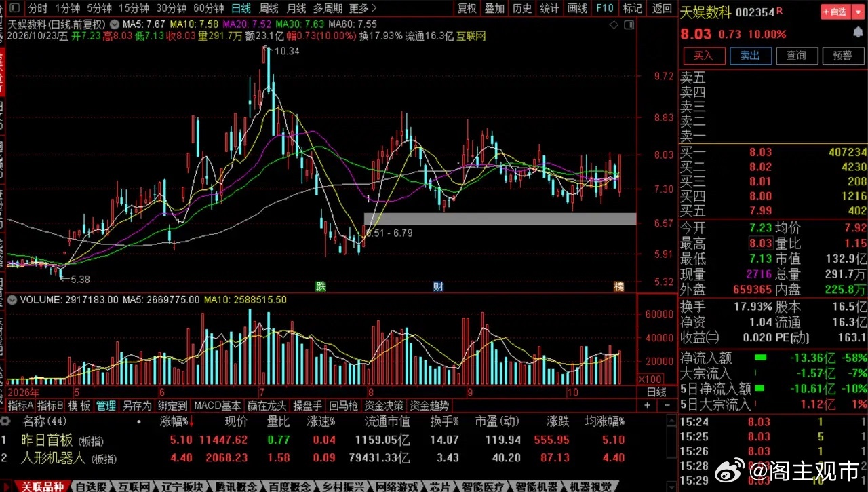This screenshot has width=868, height=492.
Task: Select the 60分钟 period tab
Action: click(x=208, y=8)
